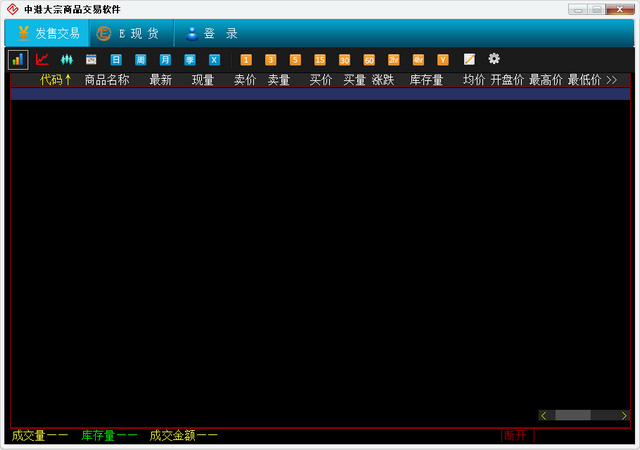Image resolution: width=640 pixels, height=450 pixels.
Task: Click 成交金额 status bar entry
Action: tap(183, 436)
